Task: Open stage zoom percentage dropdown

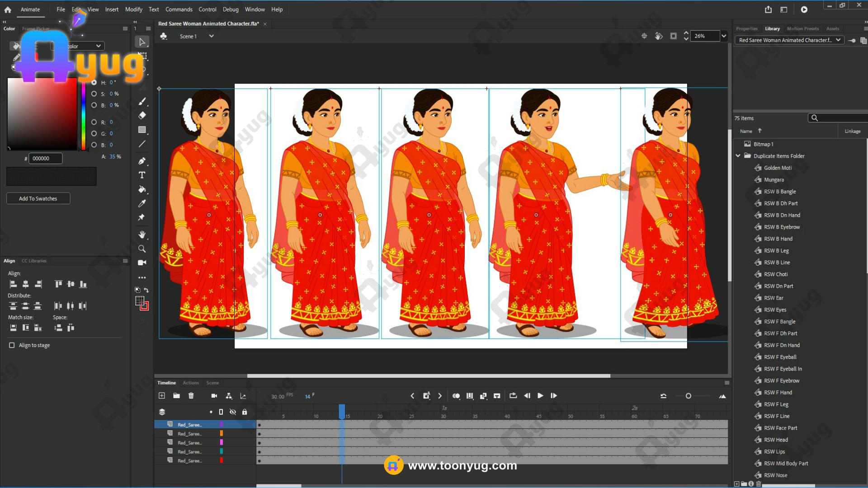Action: 724,36
